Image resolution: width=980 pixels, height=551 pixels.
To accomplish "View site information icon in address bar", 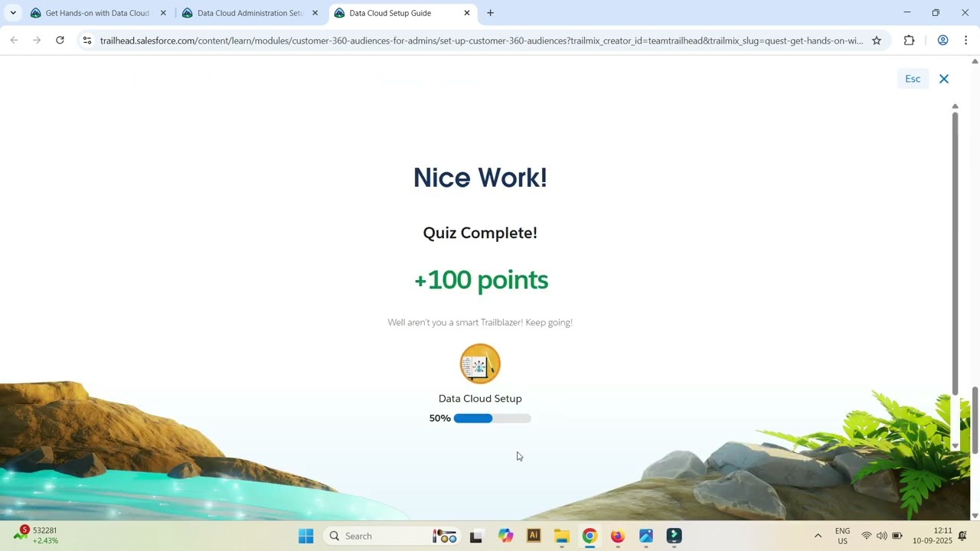I will 87,41.
